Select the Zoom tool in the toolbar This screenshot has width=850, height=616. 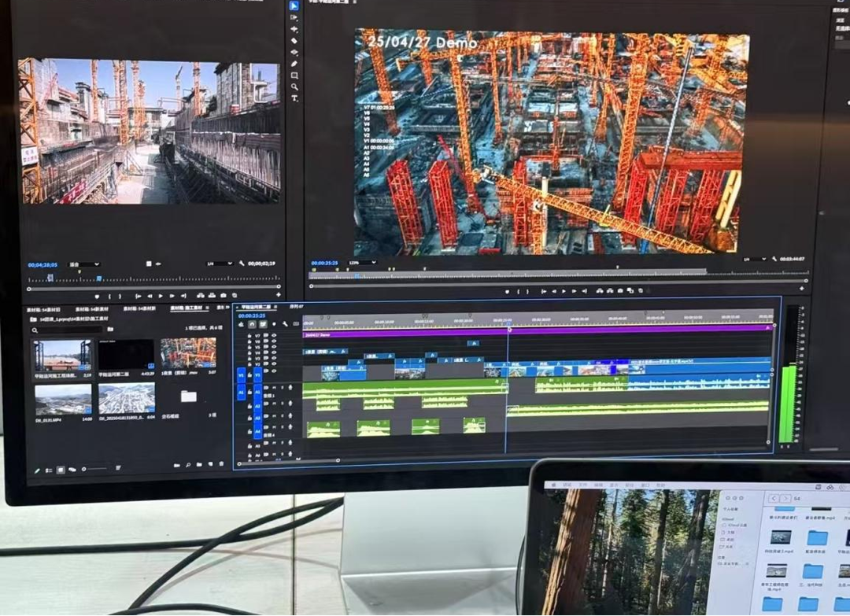294,87
